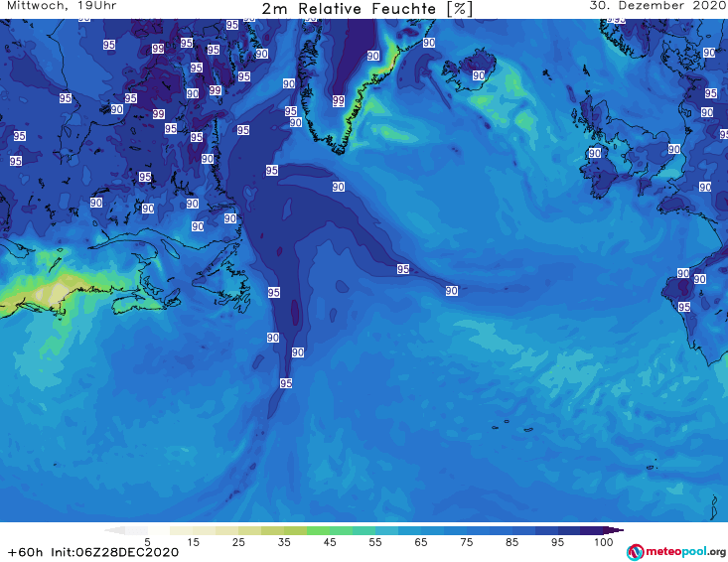The width and height of the screenshot is (728, 562).
Task: Select the dark purple arrow tip of the scale
Action: coord(614,530)
